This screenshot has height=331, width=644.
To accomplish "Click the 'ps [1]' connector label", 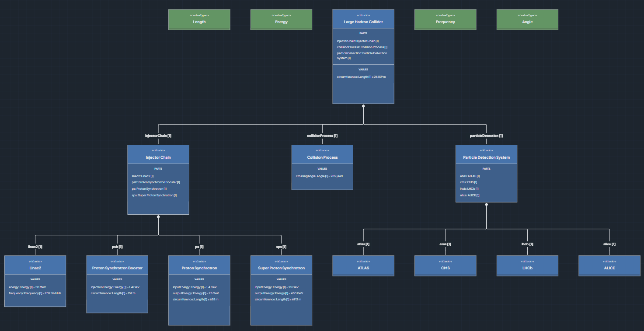I will click(x=199, y=247).
